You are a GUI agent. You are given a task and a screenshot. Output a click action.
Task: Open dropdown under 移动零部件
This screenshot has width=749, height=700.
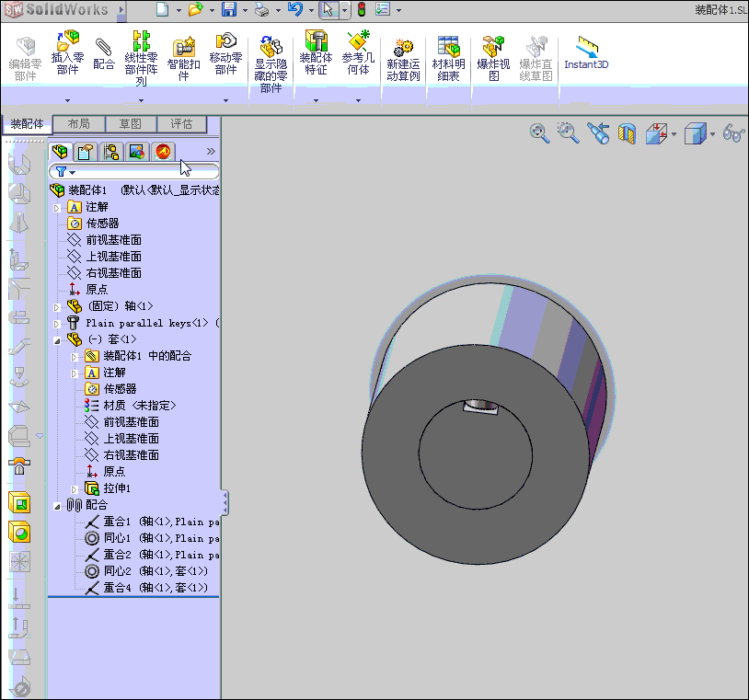[x=225, y=101]
